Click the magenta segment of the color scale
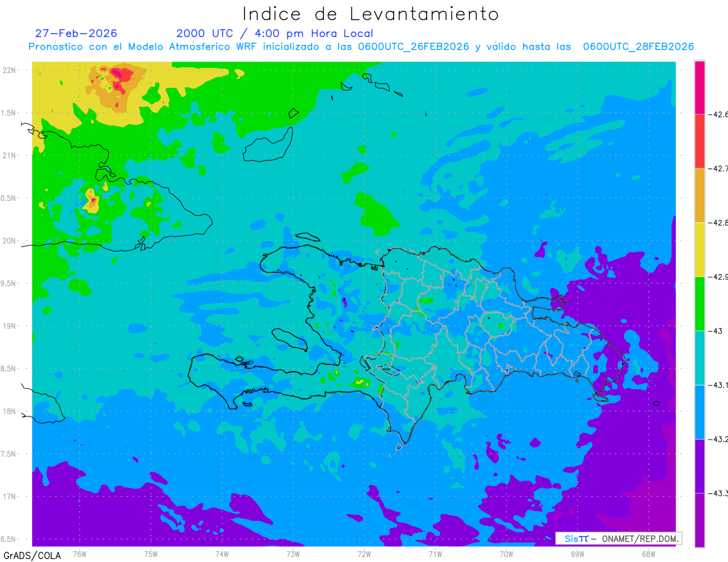Image resolution: width=728 pixels, height=562 pixels. pos(699,87)
